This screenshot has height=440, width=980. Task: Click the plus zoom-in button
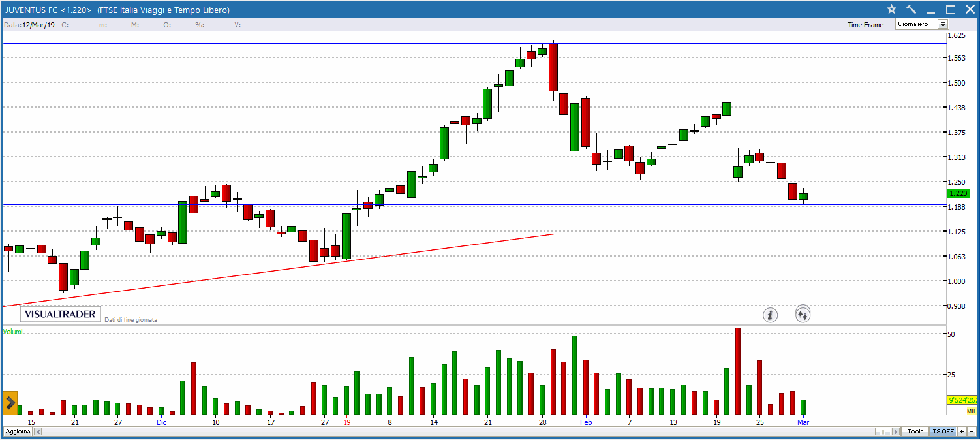point(962,432)
